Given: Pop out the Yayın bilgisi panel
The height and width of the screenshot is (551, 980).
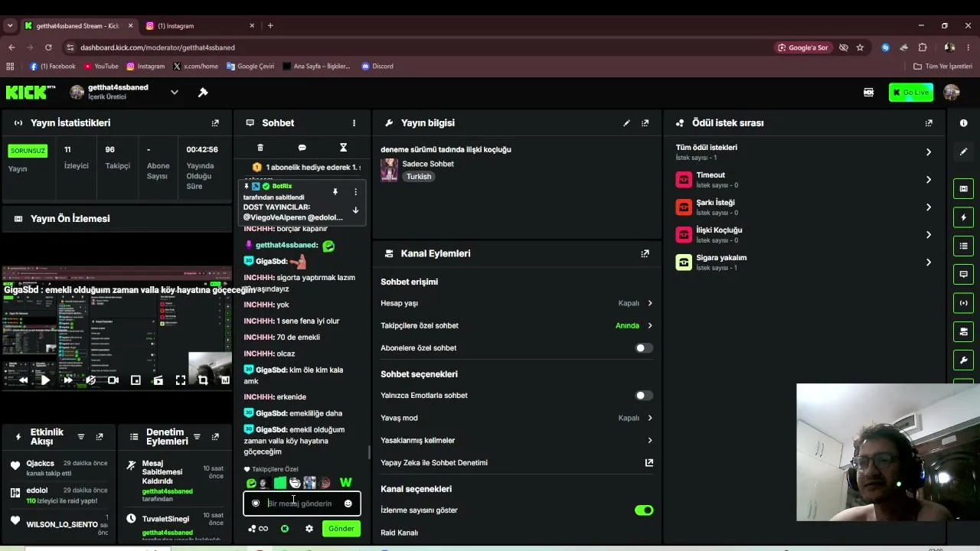Looking at the screenshot, I should (645, 123).
